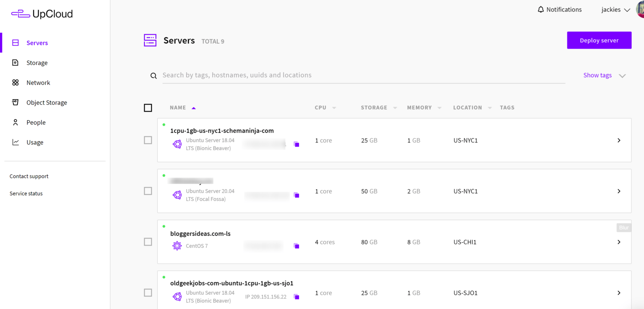
Task: Click the Usage graph icon in sidebar
Action: (x=16, y=142)
